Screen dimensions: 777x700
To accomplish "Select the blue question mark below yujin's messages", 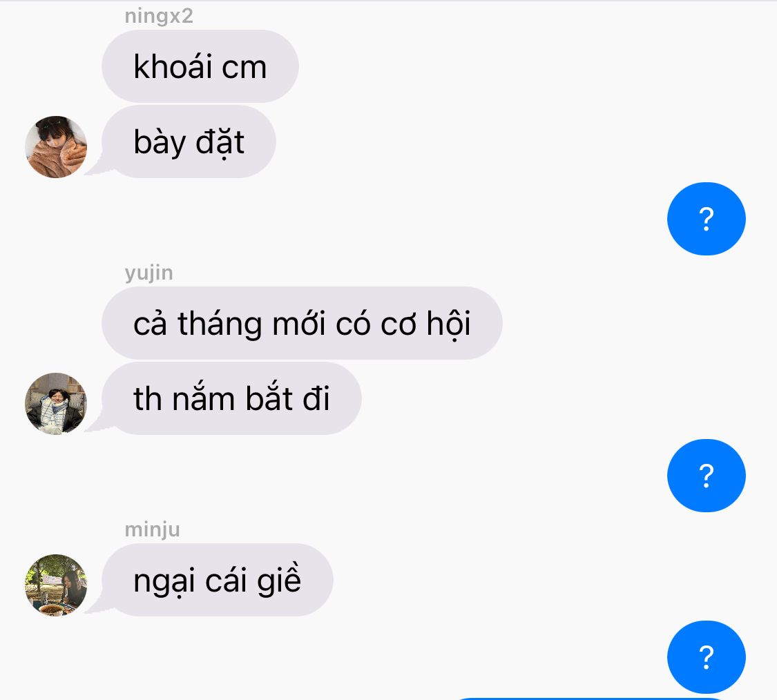I will (x=706, y=476).
